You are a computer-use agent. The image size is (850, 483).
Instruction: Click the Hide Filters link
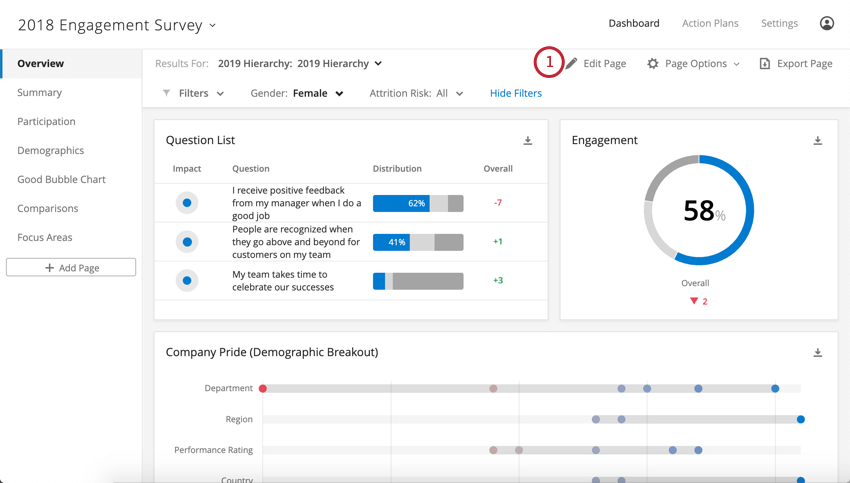tap(516, 93)
